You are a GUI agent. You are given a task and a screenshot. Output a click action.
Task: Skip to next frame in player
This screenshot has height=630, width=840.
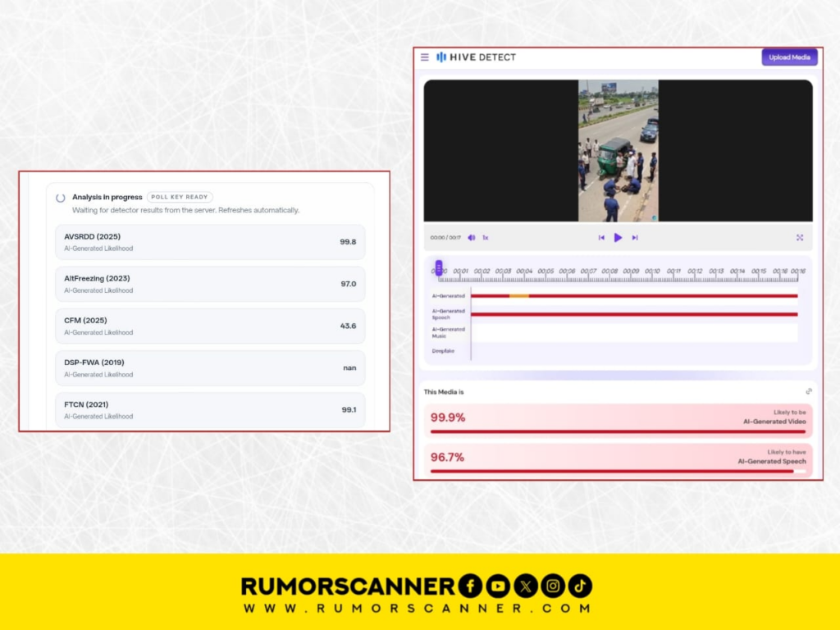click(x=635, y=237)
